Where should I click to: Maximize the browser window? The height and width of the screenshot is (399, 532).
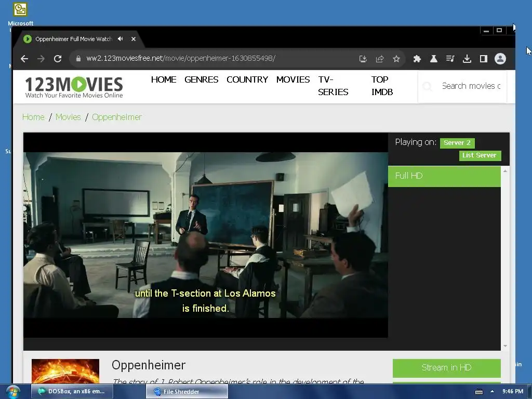click(499, 31)
